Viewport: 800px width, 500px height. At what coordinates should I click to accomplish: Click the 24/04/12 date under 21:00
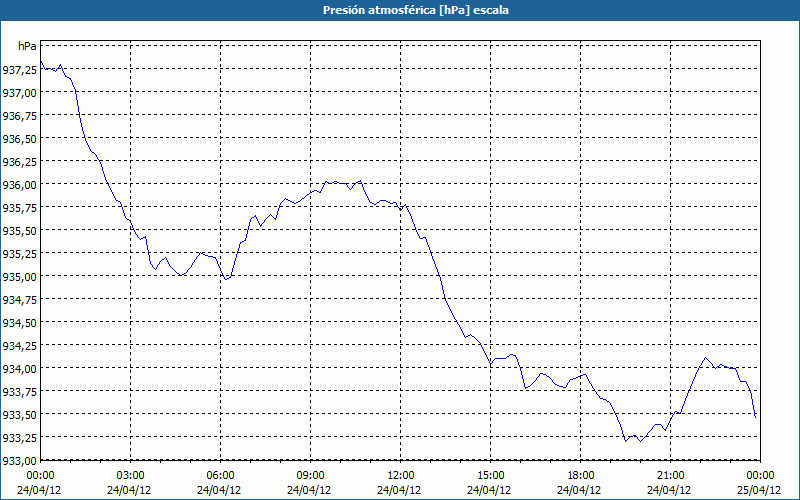point(669,490)
